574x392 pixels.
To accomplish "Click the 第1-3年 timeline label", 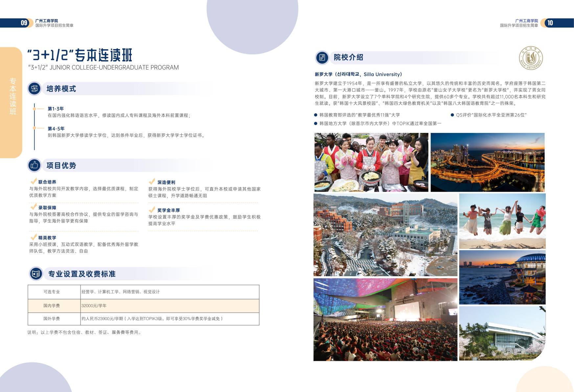I will 56,109.
